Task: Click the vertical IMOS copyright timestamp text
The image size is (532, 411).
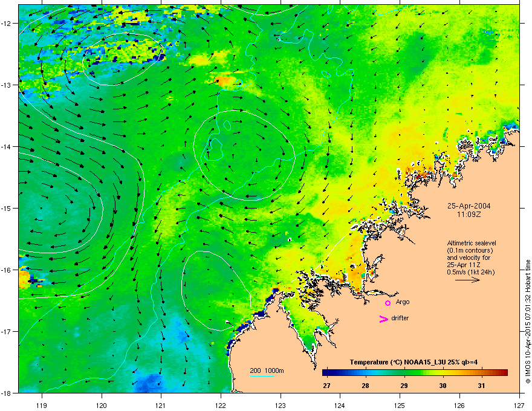Action: [528, 322]
